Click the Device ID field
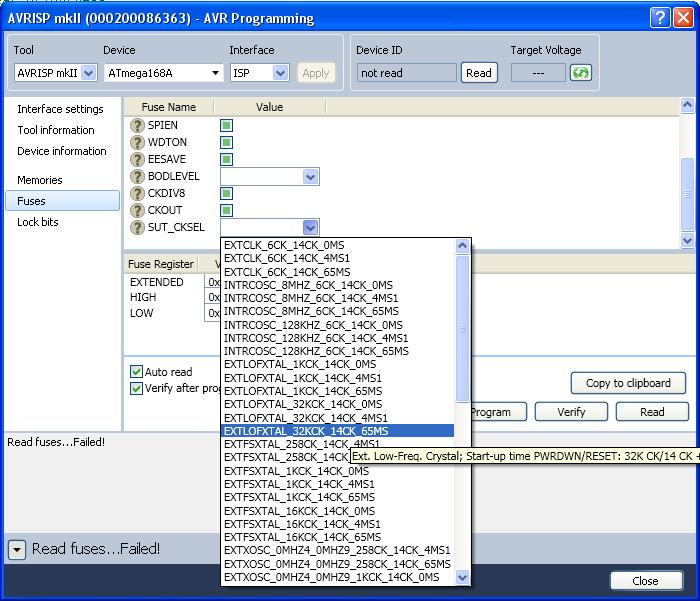Image resolution: width=700 pixels, height=601 pixels. tap(407, 73)
